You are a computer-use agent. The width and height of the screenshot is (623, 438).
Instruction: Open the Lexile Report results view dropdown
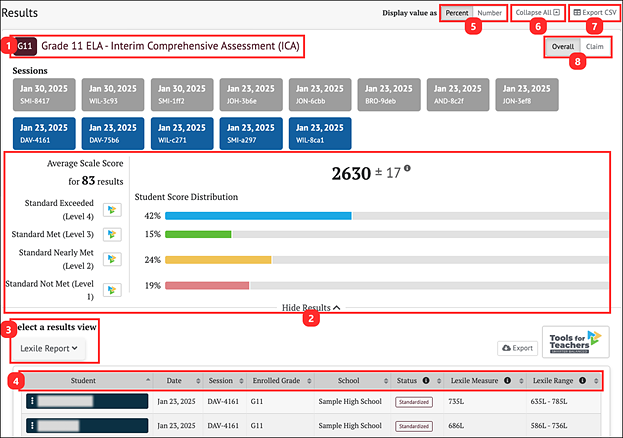(50, 349)
